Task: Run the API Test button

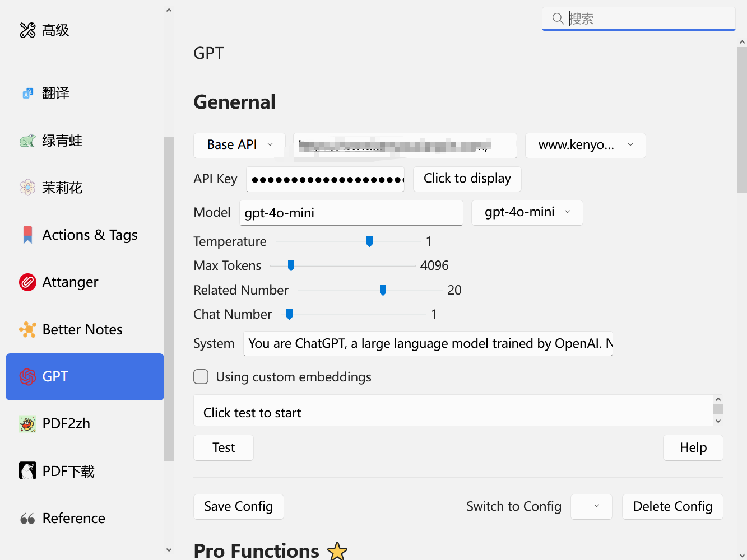Action: pos(224,447)
